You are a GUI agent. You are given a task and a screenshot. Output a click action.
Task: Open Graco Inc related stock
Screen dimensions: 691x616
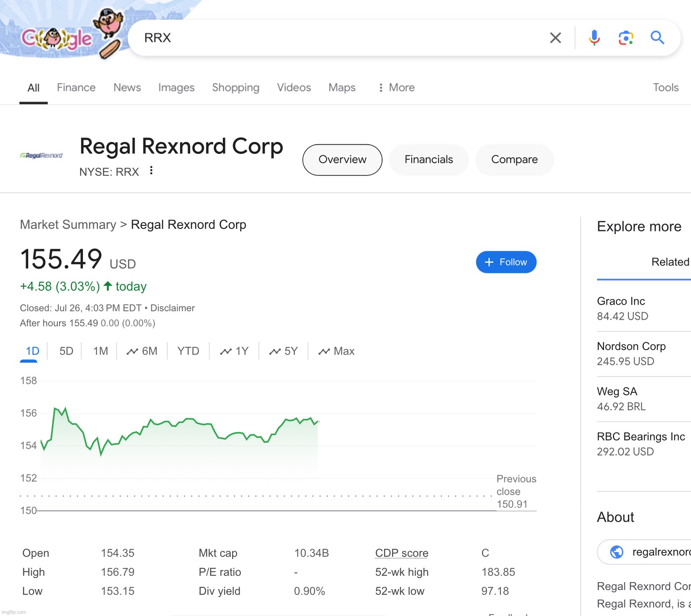(x=644, y=309)
